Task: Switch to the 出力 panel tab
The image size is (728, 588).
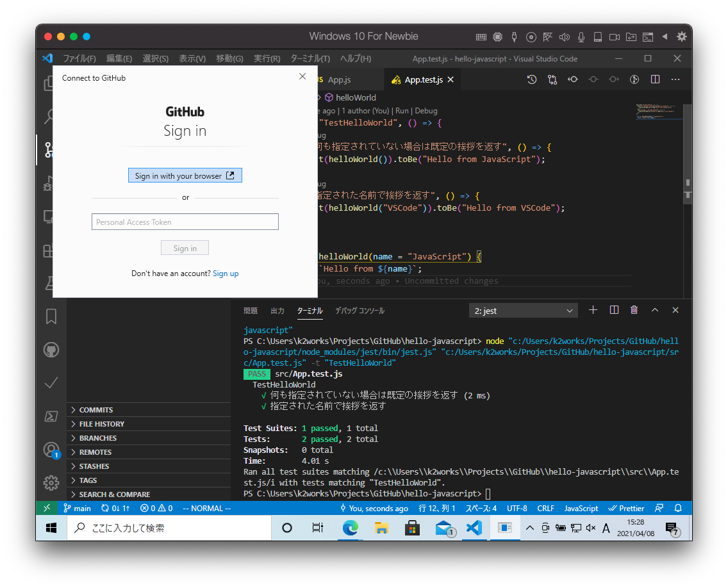Action: click(x=277, y=311)
